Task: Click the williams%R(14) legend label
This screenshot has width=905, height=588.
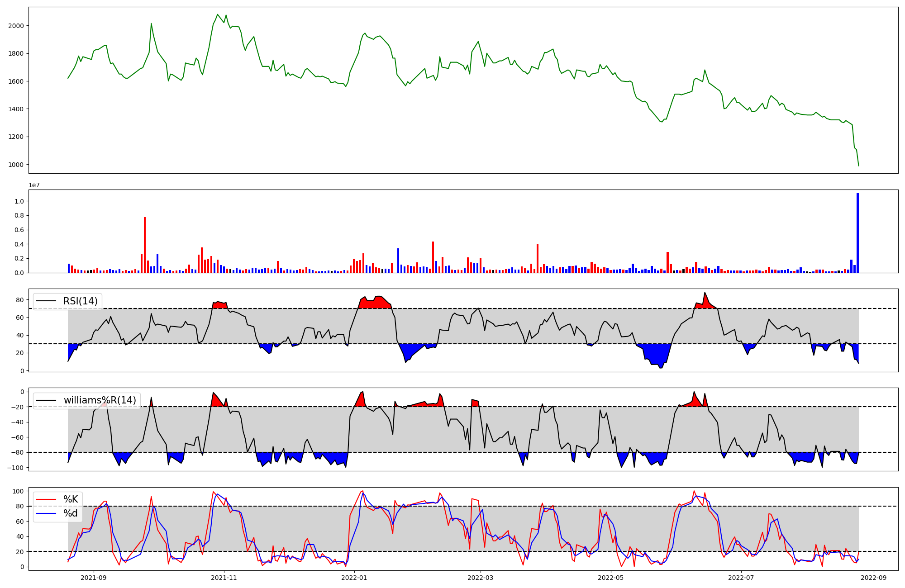Action: pyautogui.click(x=100, y=400)
